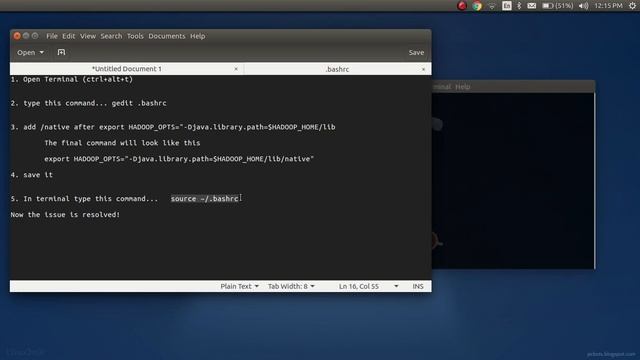
Task: Expand the Open recent files arrow
Action: (42, 52)
